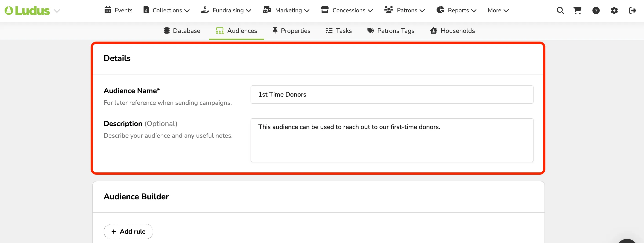Open search with the magnifier icon
The height and width of the screenshot is (243, 644).
(560, 11)
